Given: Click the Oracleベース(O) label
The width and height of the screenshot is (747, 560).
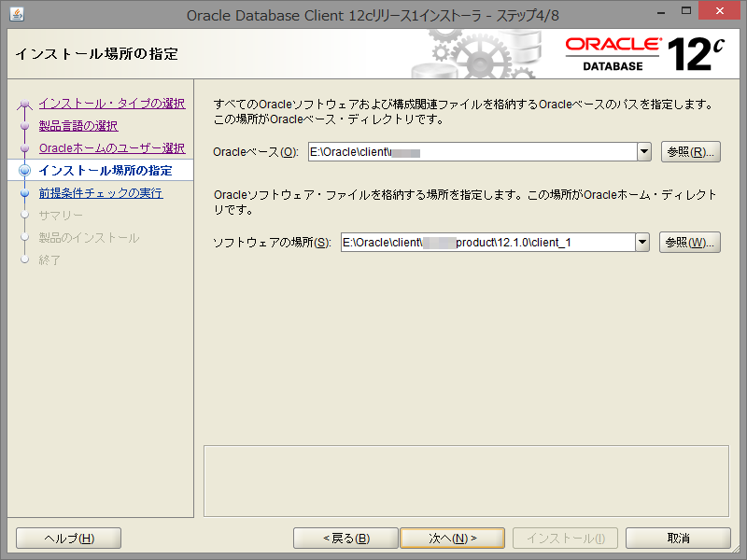Looking at the screenshot, I should point(255,152).
